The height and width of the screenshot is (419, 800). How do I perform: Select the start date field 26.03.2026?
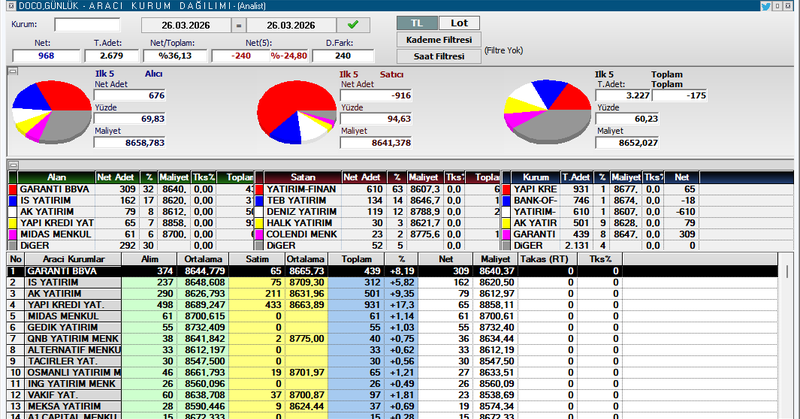pyautogui.click(x=186, y=25)
